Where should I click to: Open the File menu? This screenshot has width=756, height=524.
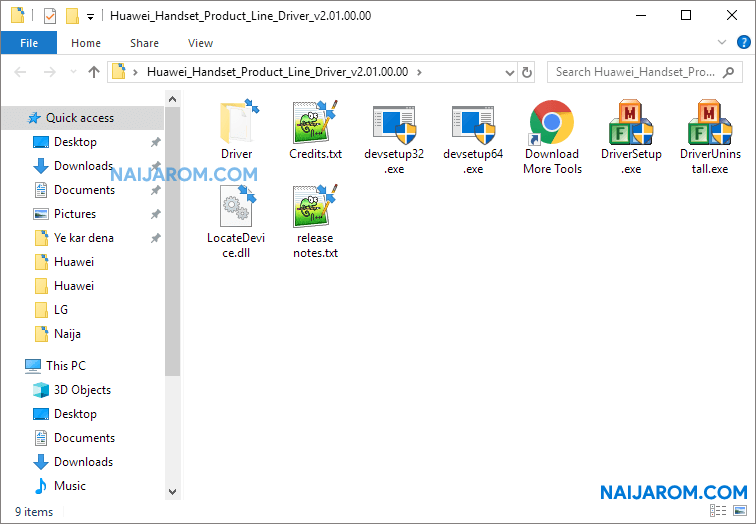click(x=29, y=43)
